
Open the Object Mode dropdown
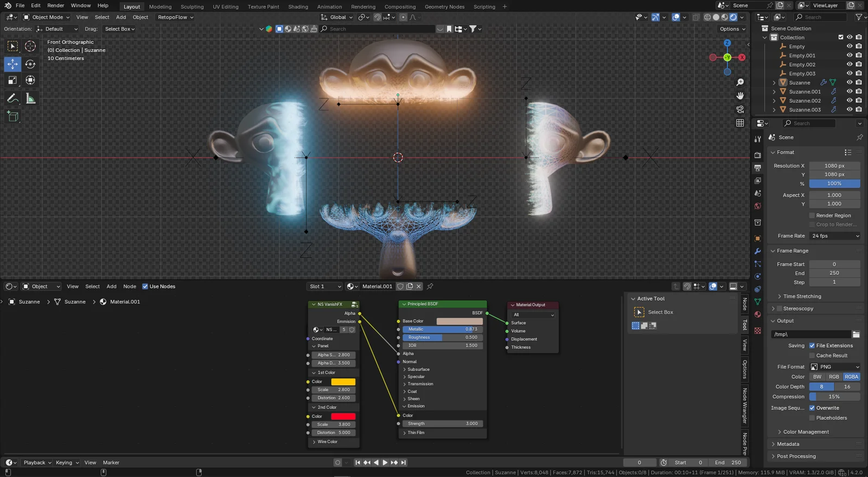point(46,17)
